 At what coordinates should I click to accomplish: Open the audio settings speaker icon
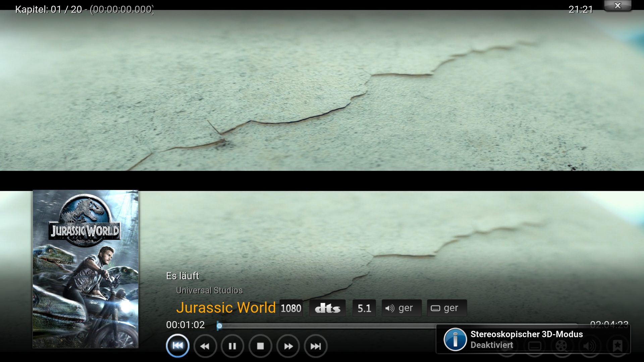click(x=590, y=346)
